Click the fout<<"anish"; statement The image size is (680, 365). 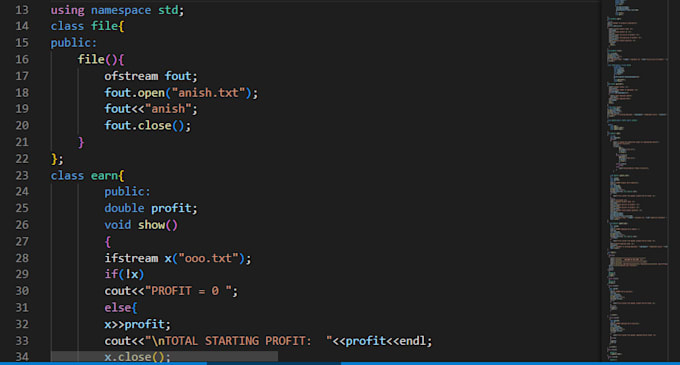tap(150, 109)
